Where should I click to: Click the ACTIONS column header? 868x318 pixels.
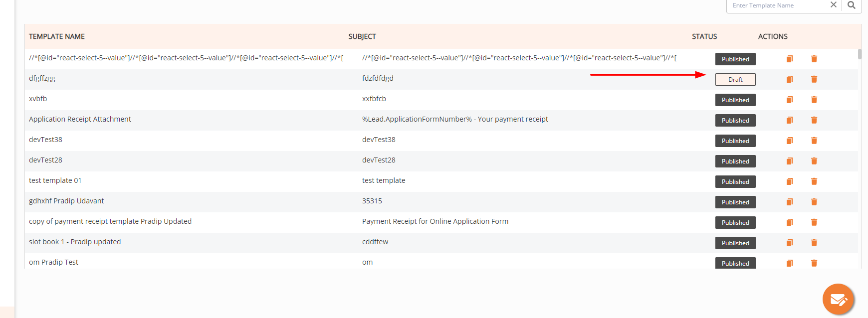(773, 36)
